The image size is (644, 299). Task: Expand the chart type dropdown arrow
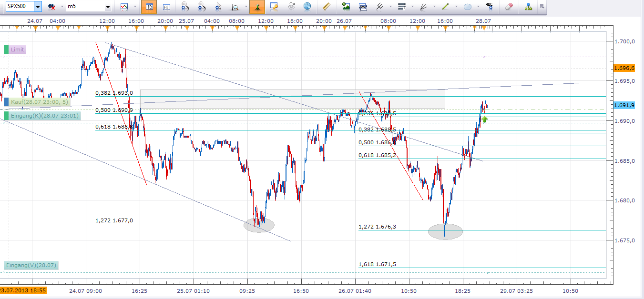pos(135,7)
